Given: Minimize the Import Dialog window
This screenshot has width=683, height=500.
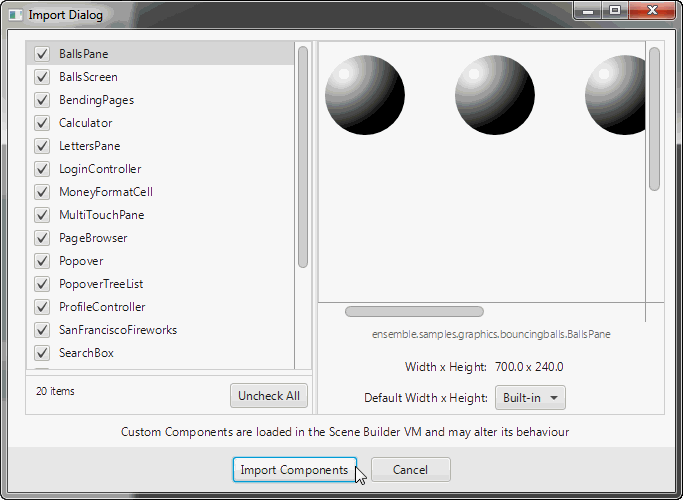Looking at the screenshot, I should point(588,10).
